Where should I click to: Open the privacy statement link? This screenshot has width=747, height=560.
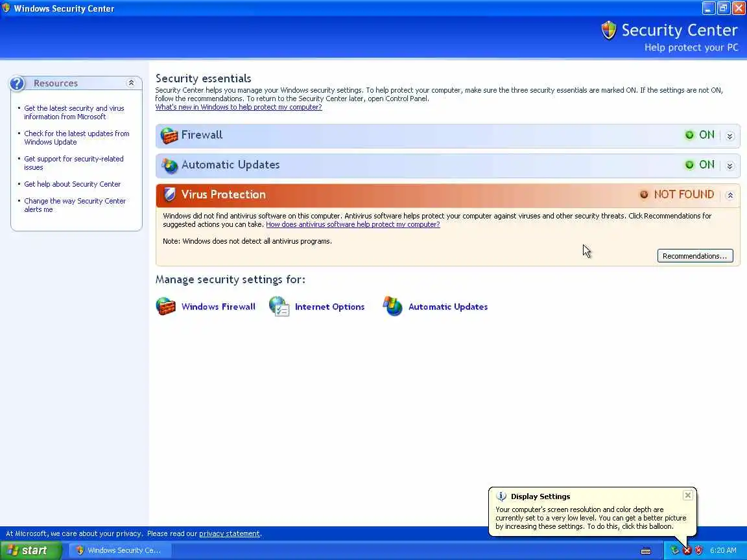[x=230, y=533]
